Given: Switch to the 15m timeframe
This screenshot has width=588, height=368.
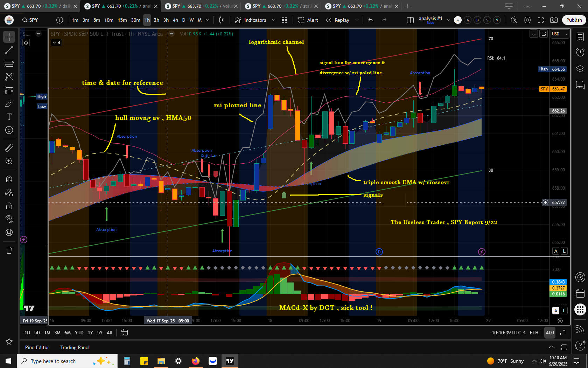Looking at the screenshot, I should click(122, 20).
